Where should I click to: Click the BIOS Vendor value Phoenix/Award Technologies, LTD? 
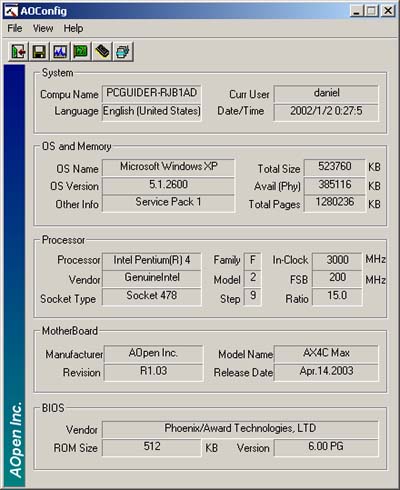240,429
